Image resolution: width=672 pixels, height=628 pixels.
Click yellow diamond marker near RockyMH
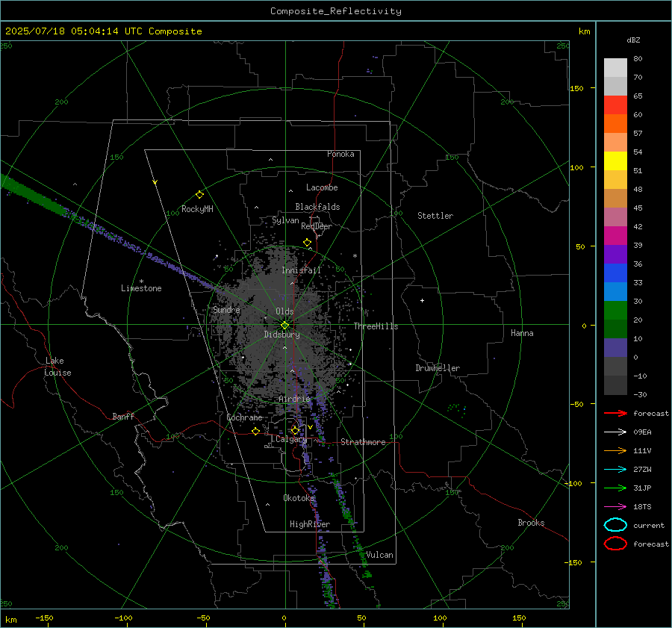coord(199,195)
